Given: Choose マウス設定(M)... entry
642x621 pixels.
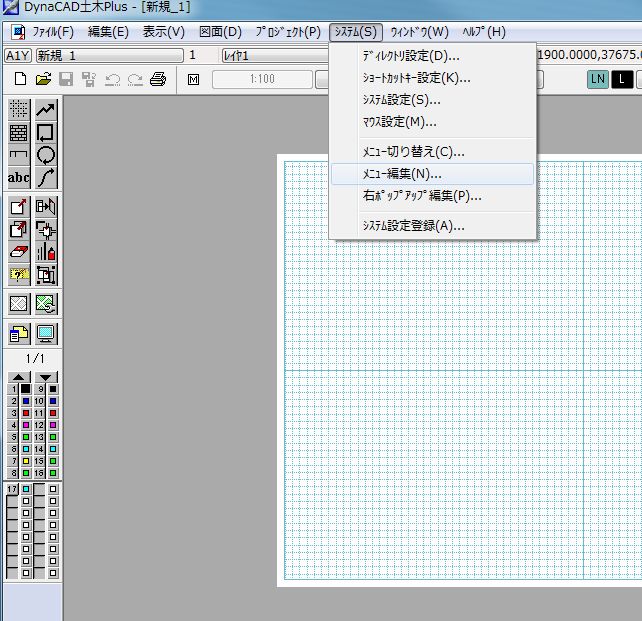Looking at the screenshot, I should click(x=432, y=122).
